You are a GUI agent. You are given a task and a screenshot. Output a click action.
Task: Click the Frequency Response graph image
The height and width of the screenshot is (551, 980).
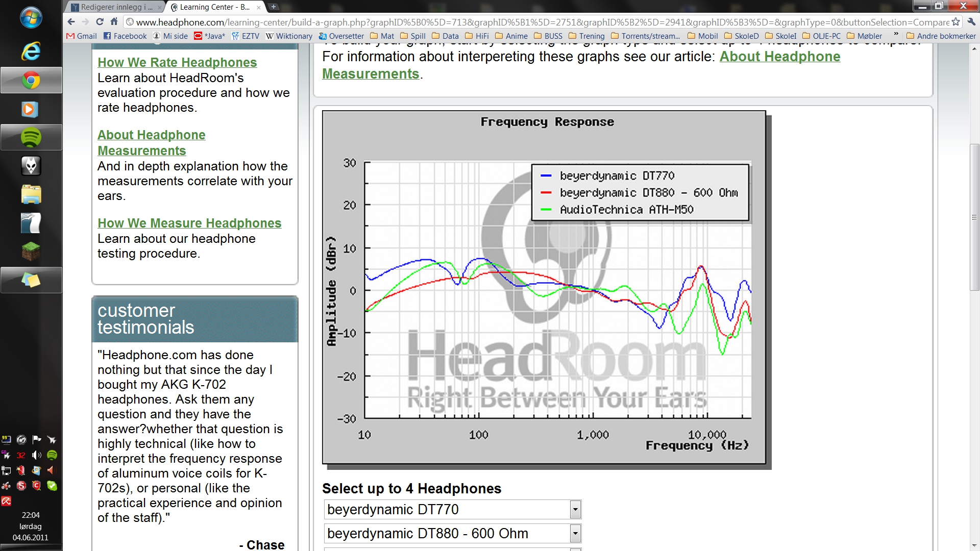pos(544,288)
